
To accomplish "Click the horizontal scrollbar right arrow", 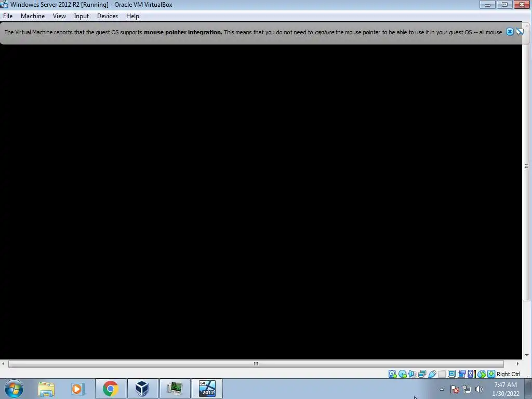I will click(x=517, y=364).
